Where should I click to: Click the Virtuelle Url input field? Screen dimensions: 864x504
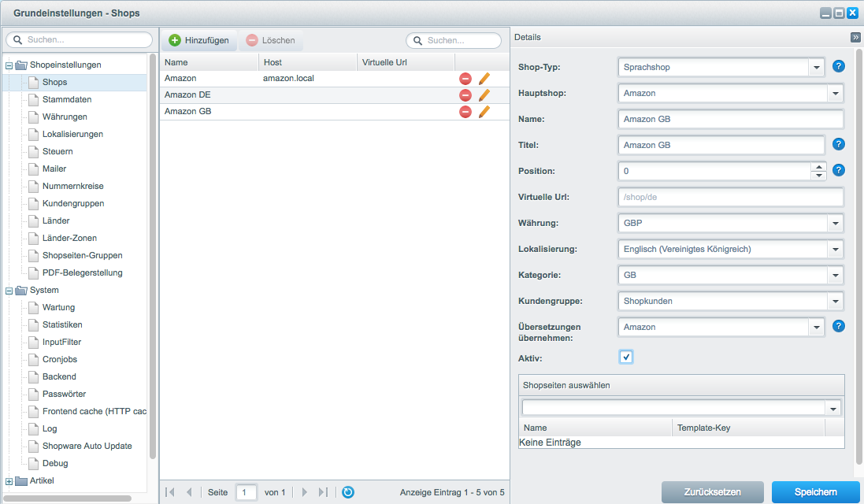click(730, 198)
